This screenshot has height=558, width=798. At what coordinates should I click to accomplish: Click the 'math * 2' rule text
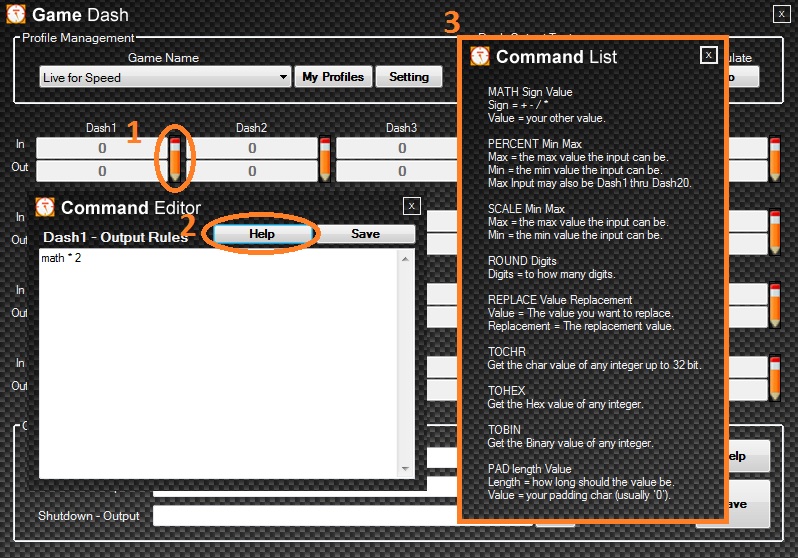(x=61, y=258)
